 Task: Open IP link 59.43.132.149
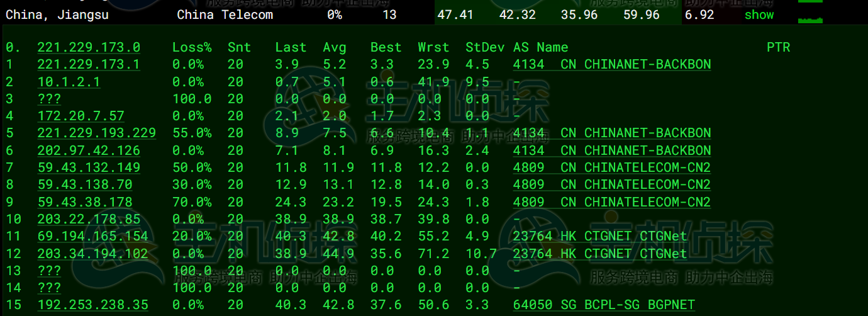click(89, 167)
